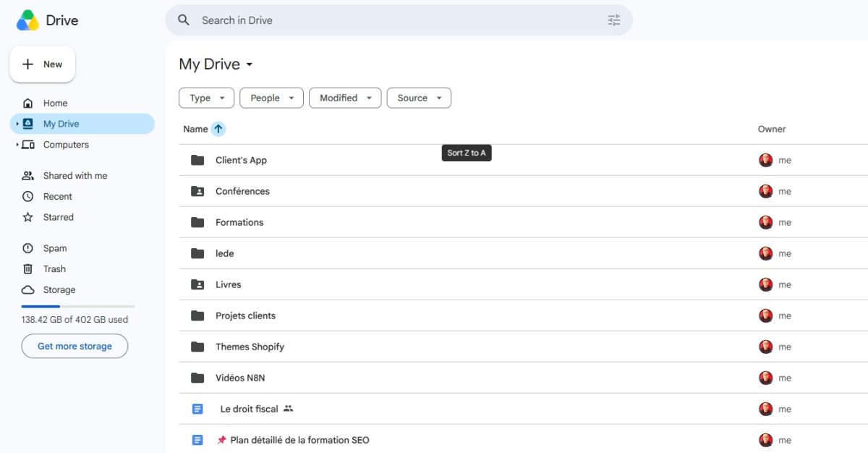This screenshot has width=868, height=453.
Task: Click the Livres shared folder icon
Action: [197, 284]
